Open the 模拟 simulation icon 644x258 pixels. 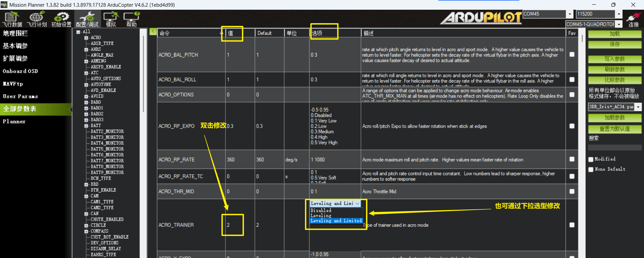click(x=111, y=19)
